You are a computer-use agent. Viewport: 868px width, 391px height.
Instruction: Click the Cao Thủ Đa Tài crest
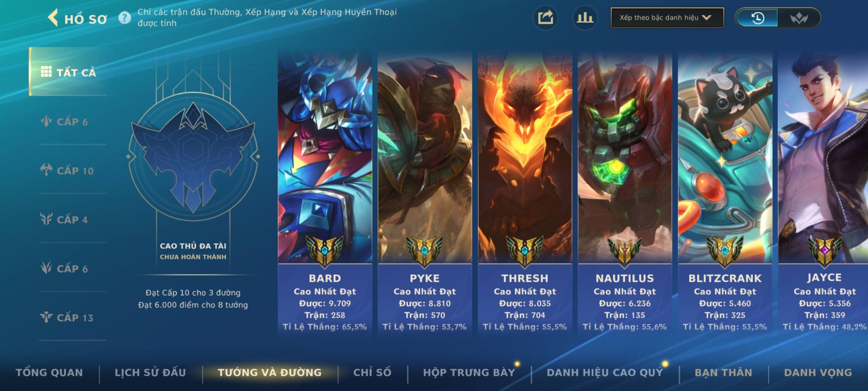193,156
